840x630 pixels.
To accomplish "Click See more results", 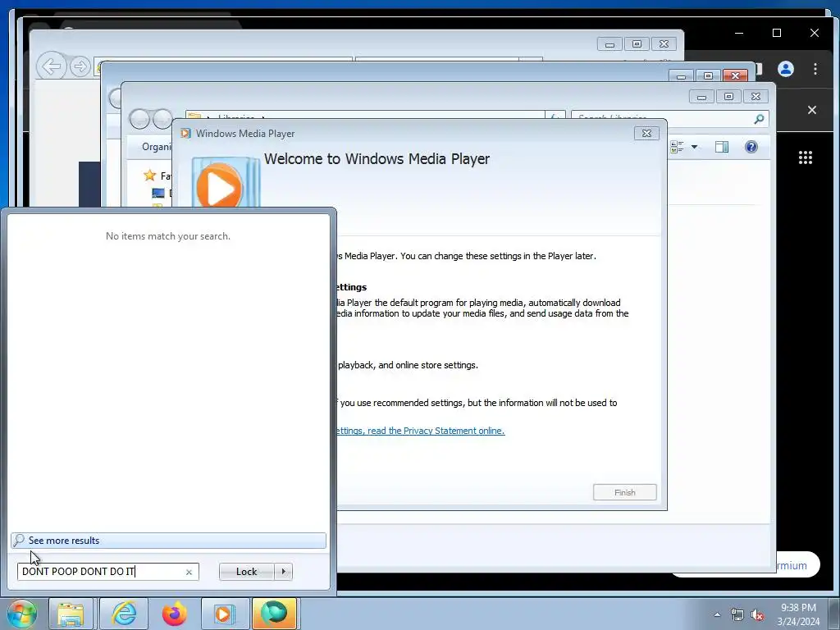I will click(x=168, y=541).
